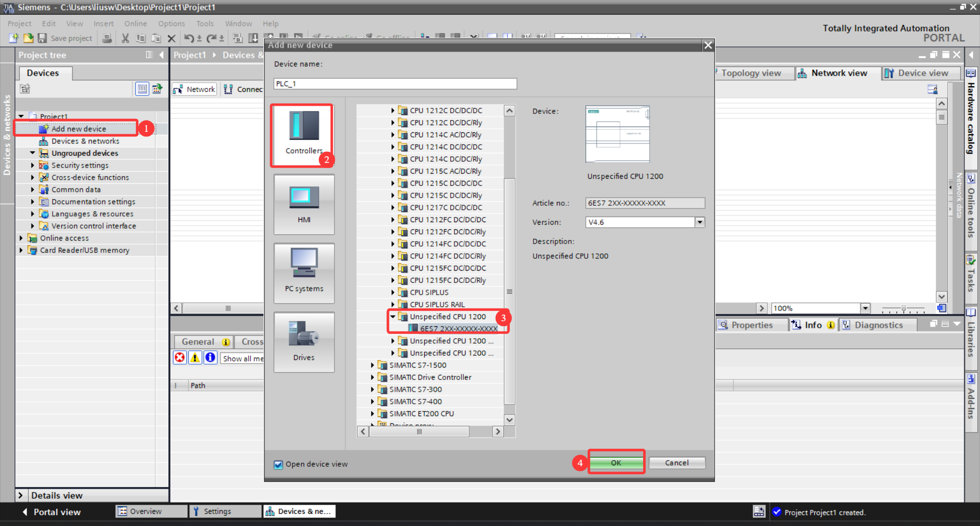
Task: Click Save project text button
Action: tap(71, 38)
